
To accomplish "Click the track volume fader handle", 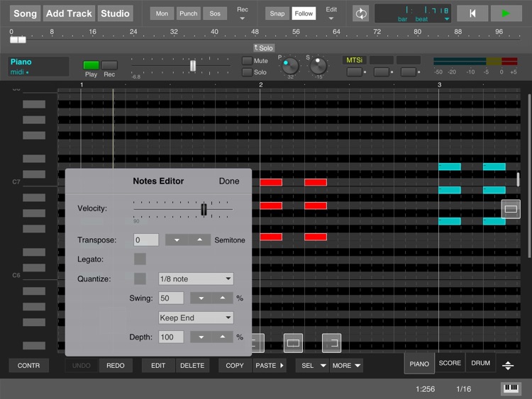I will [x=193, y=66].
